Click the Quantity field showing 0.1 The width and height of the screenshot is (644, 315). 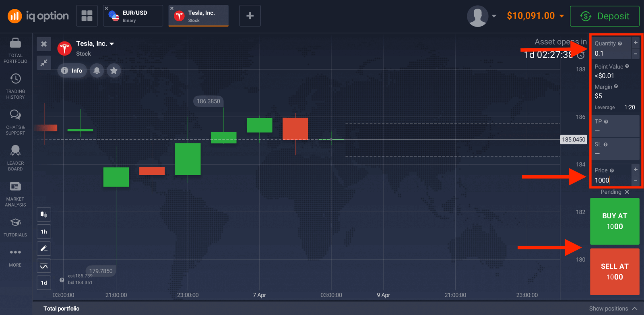tap(611, 48)
